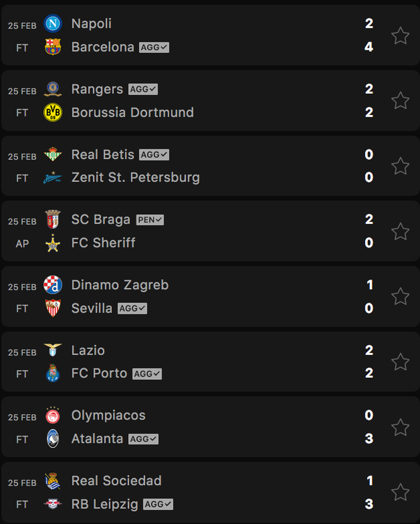Click the FT status of the Lazio match
The image size is (420, 524).
tap(22, 374)
